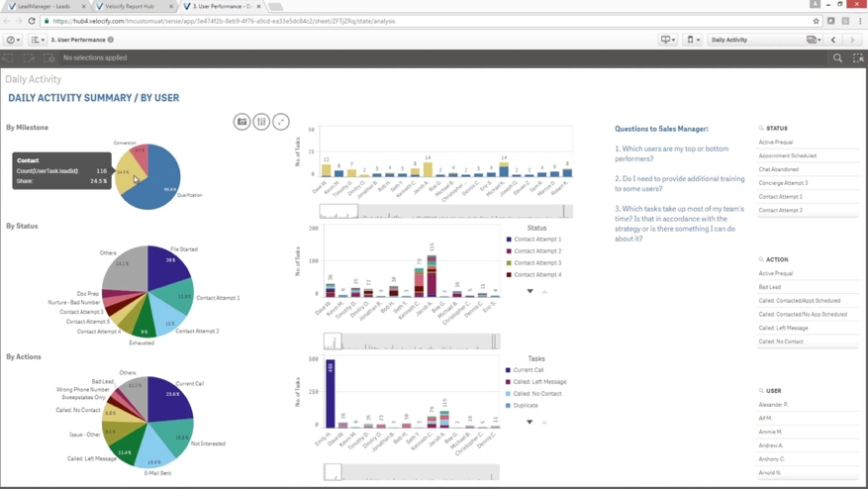
Task: Select Current Call legend swatch
Action: pos(508,370)
